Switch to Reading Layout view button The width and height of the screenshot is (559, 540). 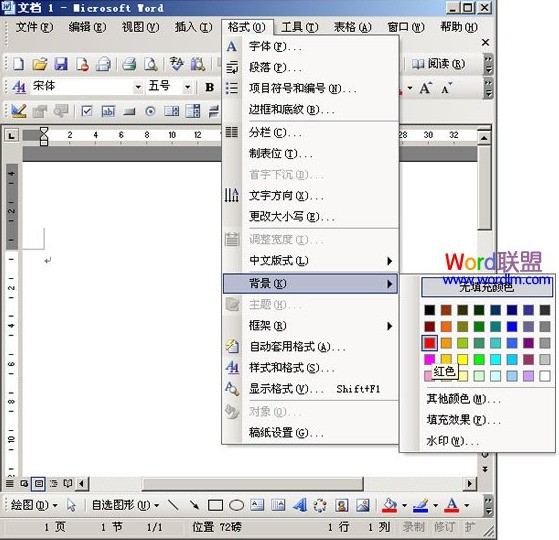(x=68, y=483)
